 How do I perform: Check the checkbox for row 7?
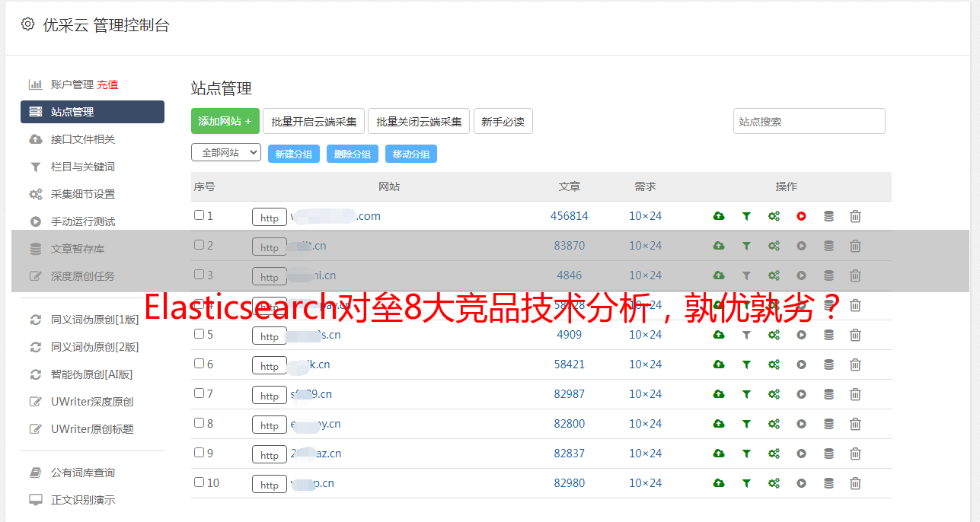[199, 393]
